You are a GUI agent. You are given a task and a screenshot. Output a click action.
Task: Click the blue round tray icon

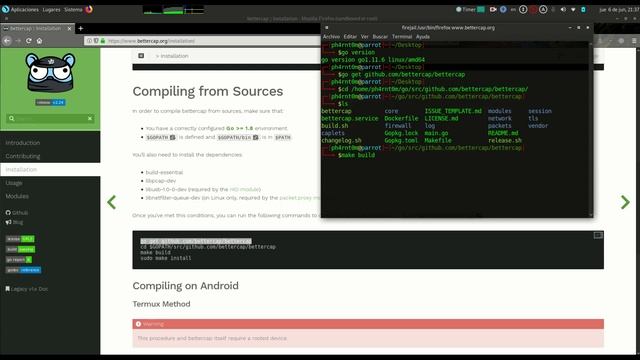click(x=503, y=9)
